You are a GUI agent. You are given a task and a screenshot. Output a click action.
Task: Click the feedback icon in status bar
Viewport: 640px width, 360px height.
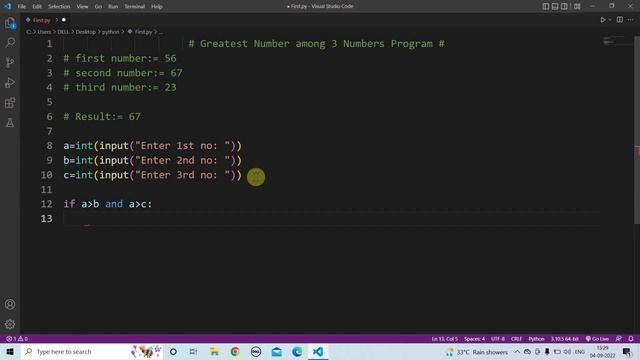619,339
